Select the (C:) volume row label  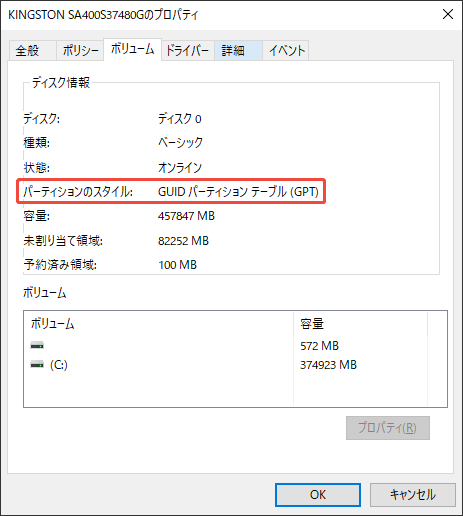point(59,365)
